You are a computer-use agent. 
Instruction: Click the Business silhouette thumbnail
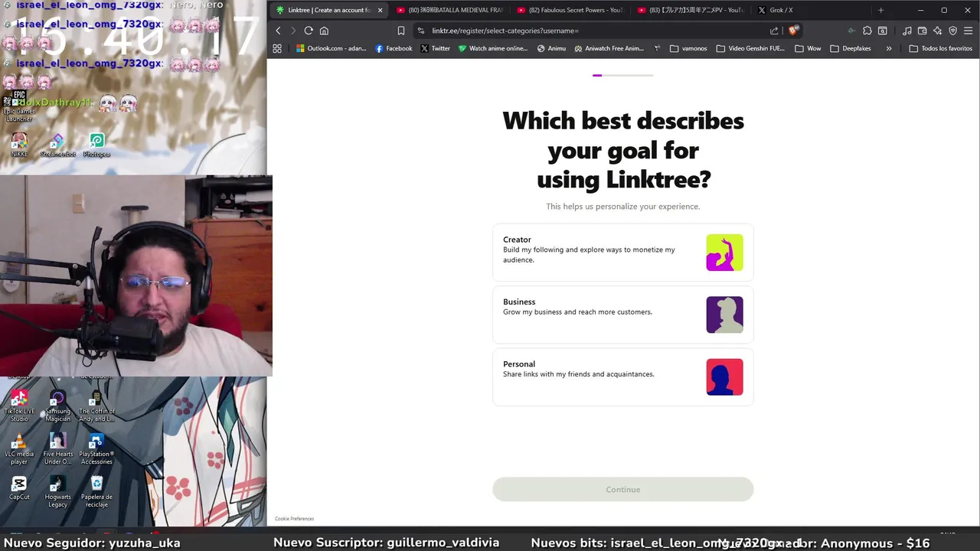coord(724,315)
